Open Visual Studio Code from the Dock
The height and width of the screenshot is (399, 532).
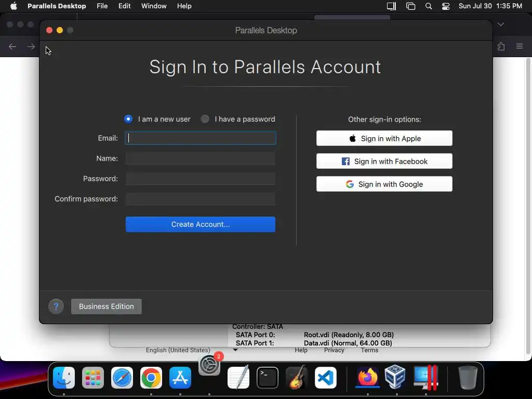pos(326,378)
